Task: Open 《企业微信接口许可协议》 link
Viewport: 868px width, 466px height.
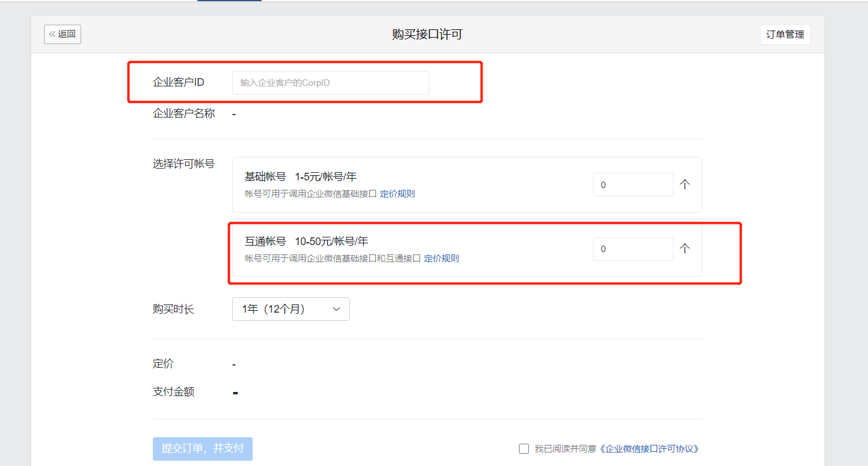Action: tap(649, 449)
